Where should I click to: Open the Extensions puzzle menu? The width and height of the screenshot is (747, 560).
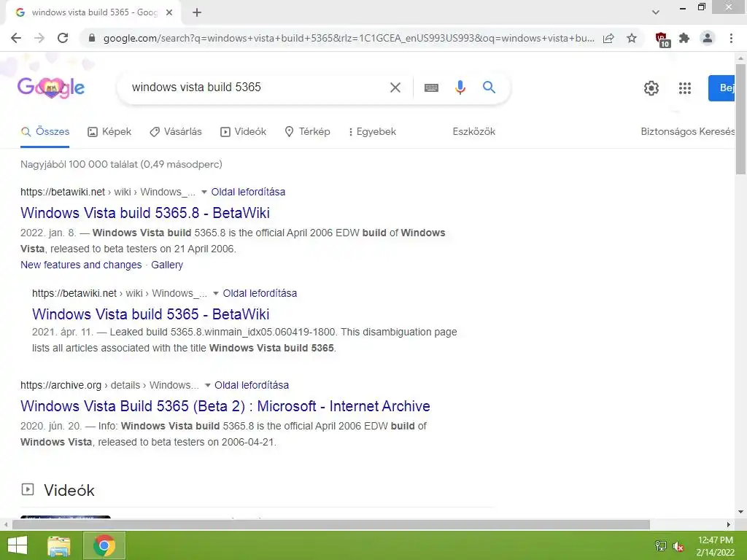click(x=684, y=38)
